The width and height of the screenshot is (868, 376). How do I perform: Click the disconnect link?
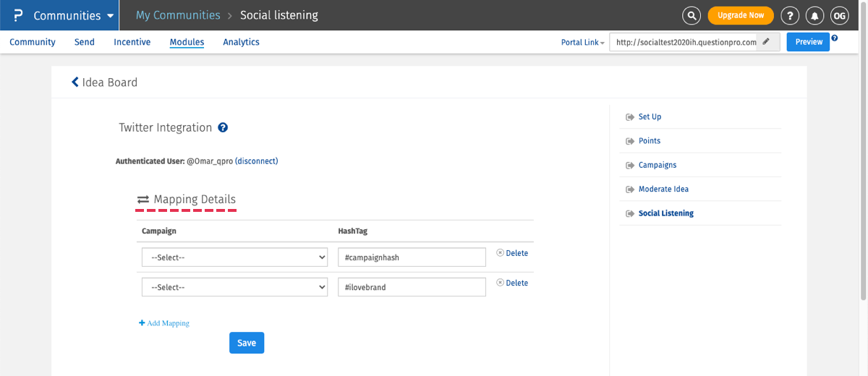pos(257,161)
